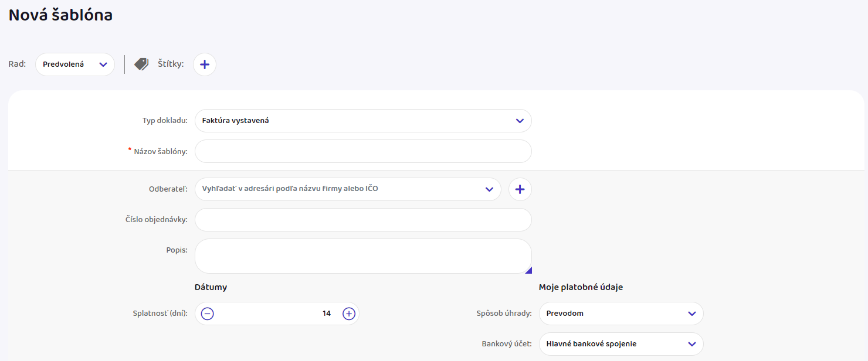Expand Bankový účet dropdown Hlavné bankové spojenie
The height and width of the screenshot is (361, 868).
pyautogui.click(x=621, y=344)
